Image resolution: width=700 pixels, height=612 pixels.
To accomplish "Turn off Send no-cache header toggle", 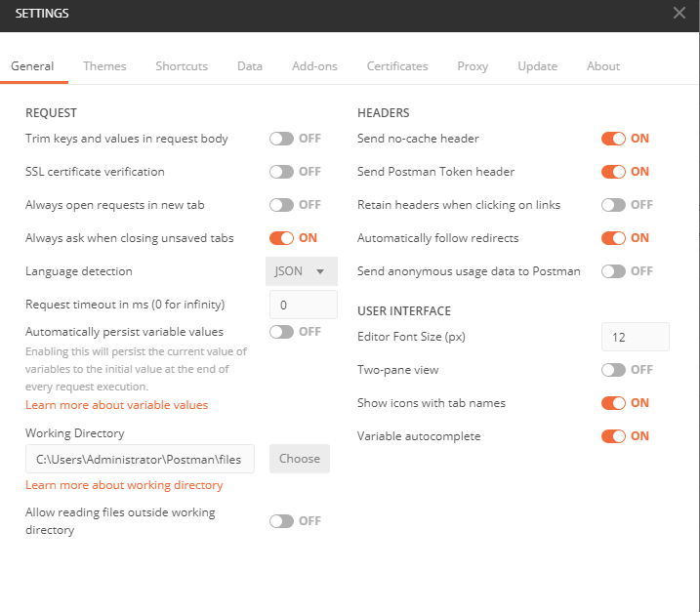I will click(x=613, y=139).
